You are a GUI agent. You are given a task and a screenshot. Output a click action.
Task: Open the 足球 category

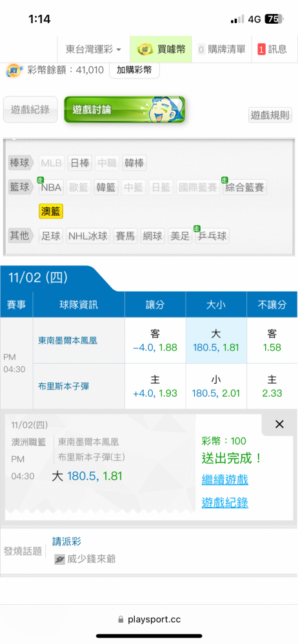pyautogui.click(x=51, y=236)
